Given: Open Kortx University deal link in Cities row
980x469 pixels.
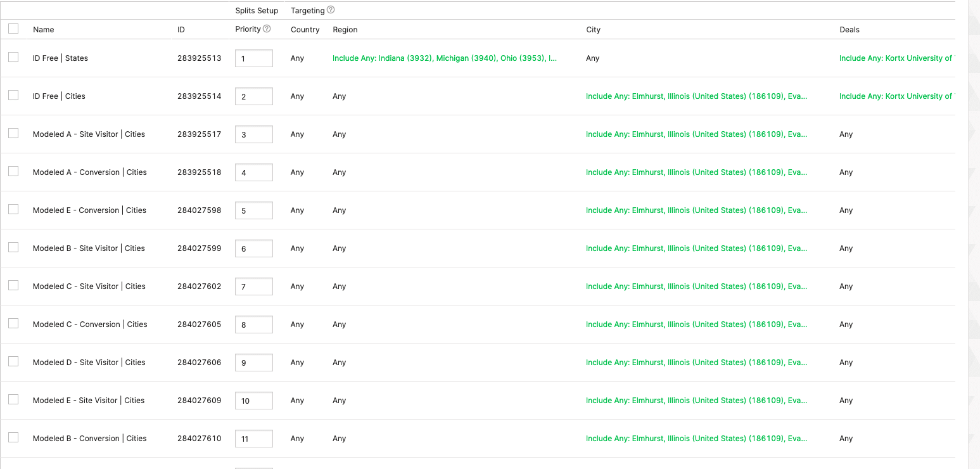Looking at the screenshot, I should tap(896, 96).
